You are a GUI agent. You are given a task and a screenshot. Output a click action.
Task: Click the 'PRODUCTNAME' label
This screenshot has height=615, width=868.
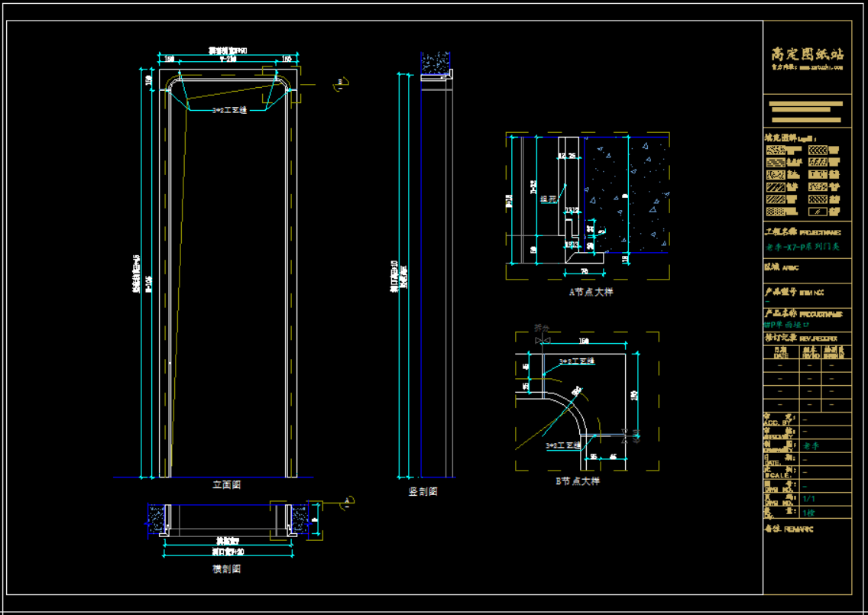[x=821, y=314]
